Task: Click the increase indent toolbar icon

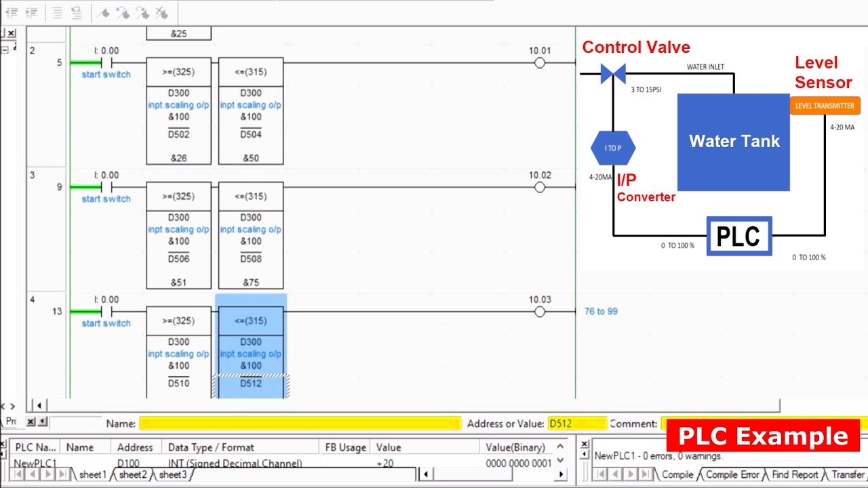Action: (31, 12)
